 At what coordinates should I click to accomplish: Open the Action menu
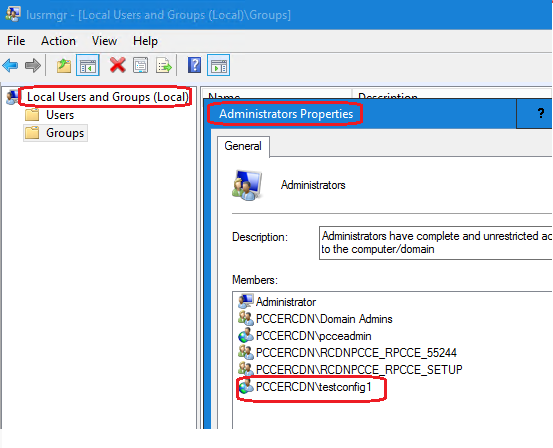[58, 41]
